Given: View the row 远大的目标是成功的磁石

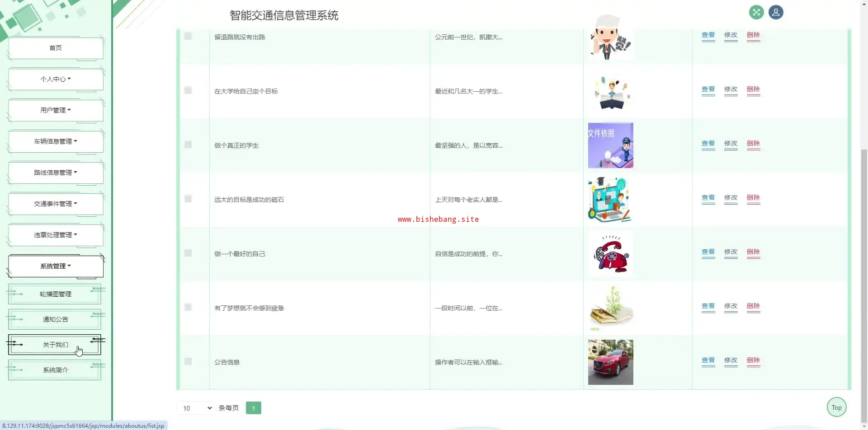Looking at the screenshot, I should (708, 198).
